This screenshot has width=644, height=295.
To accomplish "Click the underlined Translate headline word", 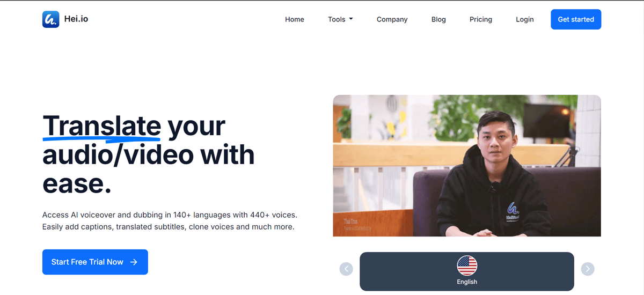I will point(102,127).
